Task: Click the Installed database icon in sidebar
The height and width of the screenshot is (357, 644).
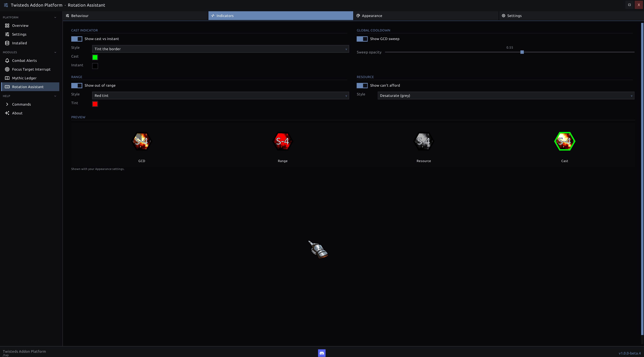Action: [x=7, y=43]
